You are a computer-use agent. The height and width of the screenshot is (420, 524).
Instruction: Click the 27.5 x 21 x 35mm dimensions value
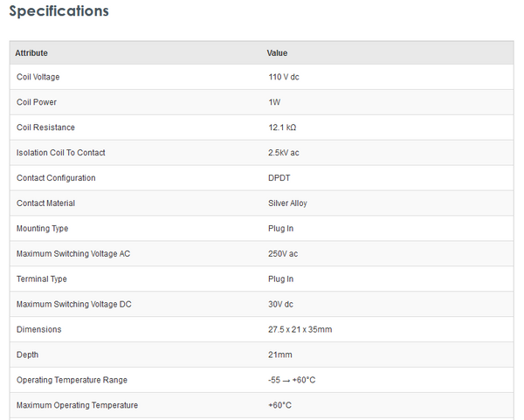[x=300, y=330]
